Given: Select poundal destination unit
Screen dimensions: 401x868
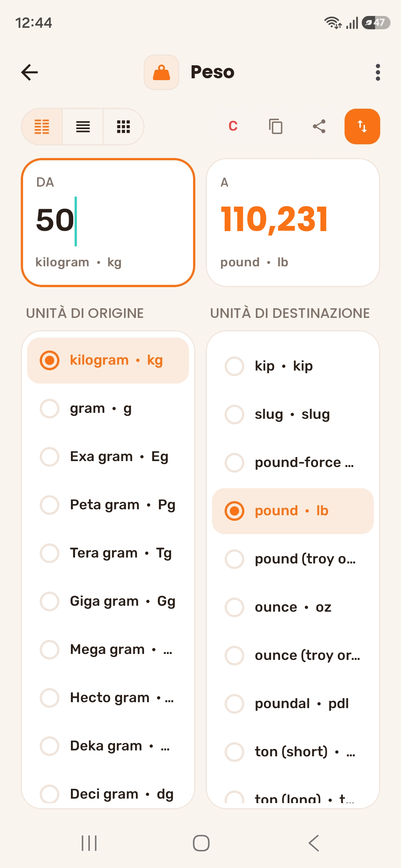Looking at the screenshot, I should click(293, 704).
